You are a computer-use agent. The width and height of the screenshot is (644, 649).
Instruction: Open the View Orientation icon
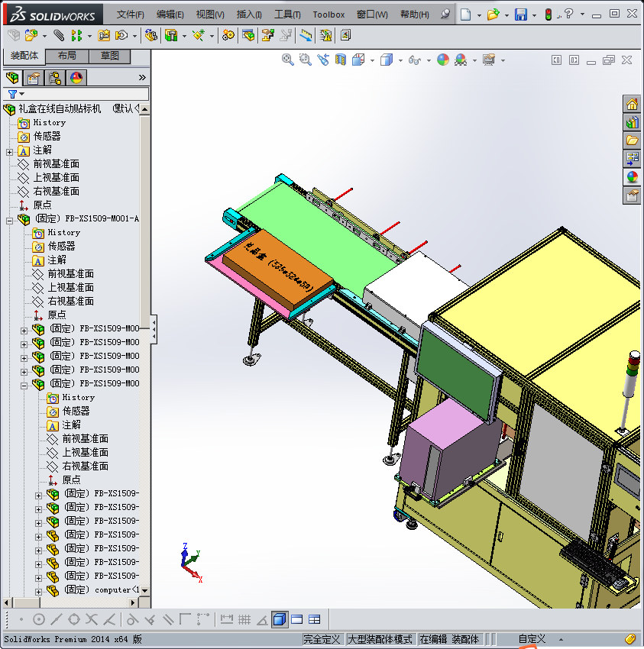[358, 60]
